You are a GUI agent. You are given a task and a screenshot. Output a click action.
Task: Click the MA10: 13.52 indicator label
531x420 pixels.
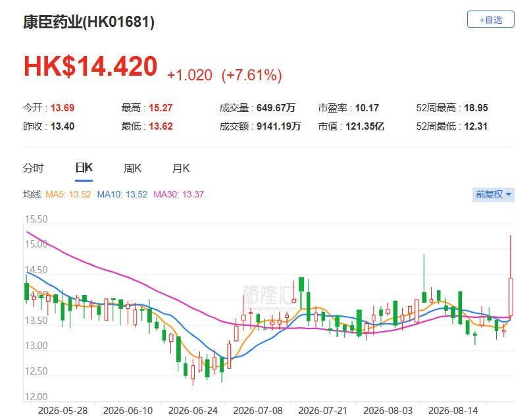click(122, 194)
